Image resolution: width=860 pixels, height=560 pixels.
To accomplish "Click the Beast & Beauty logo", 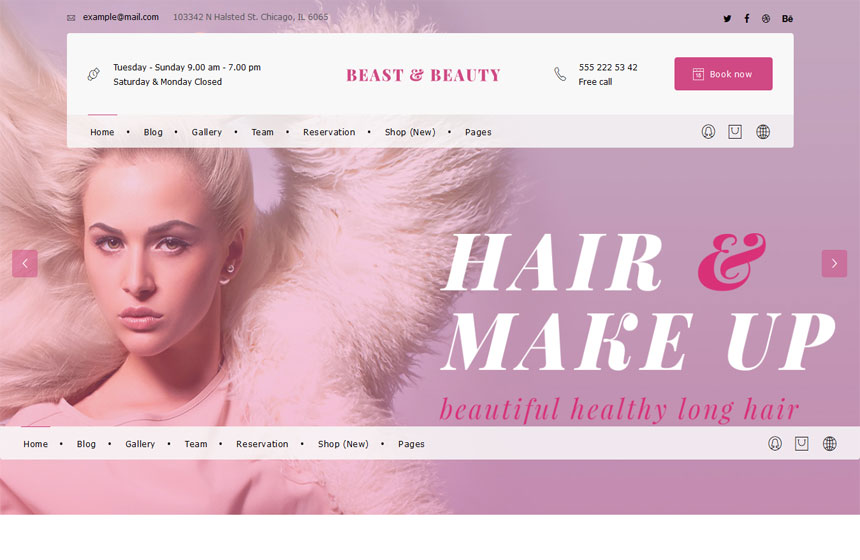I will (x=423, y=75).
